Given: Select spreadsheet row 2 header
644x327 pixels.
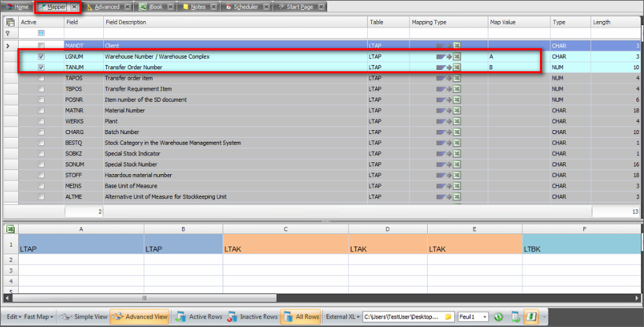Looking at the screenshot, I should coord(10,259).
